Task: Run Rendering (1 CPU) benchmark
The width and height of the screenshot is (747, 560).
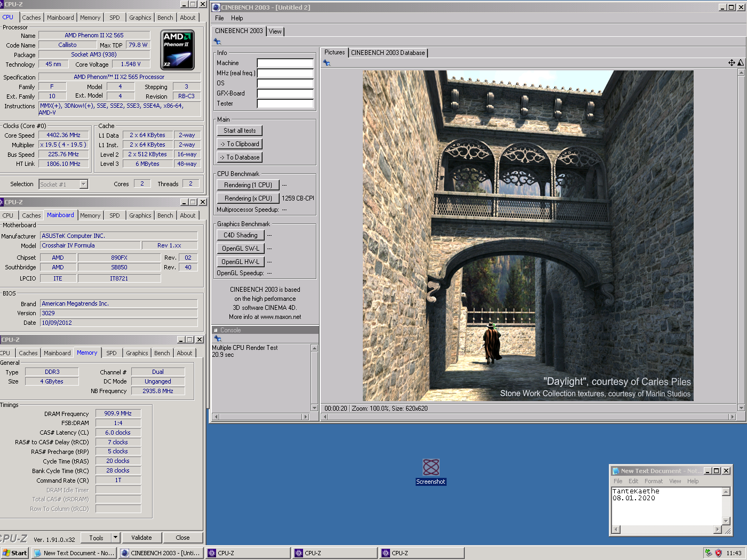Action: (248, 185)
